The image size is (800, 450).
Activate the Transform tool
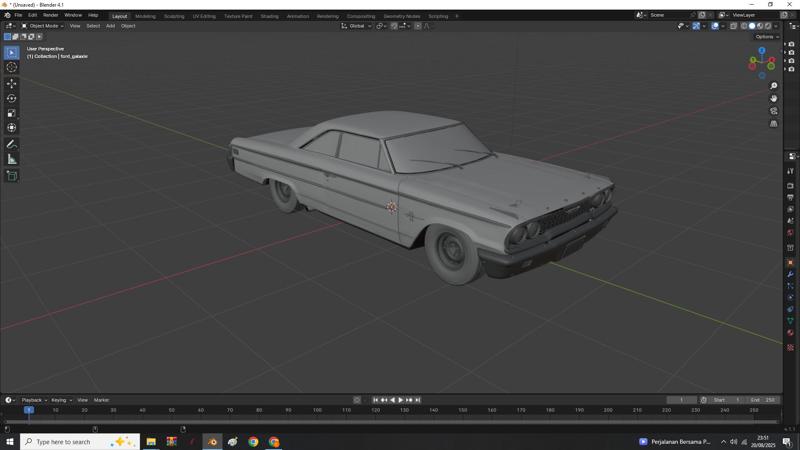pyautogui.click(x=11, y=128)
